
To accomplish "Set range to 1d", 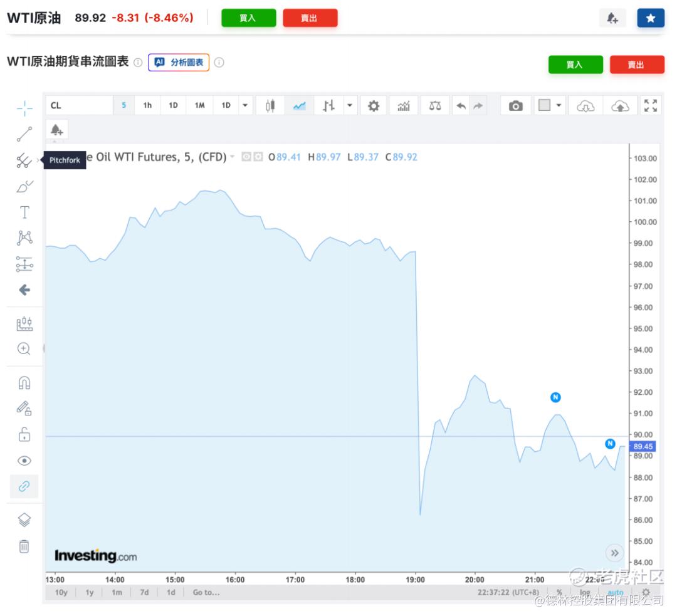I will click(171, 592).
